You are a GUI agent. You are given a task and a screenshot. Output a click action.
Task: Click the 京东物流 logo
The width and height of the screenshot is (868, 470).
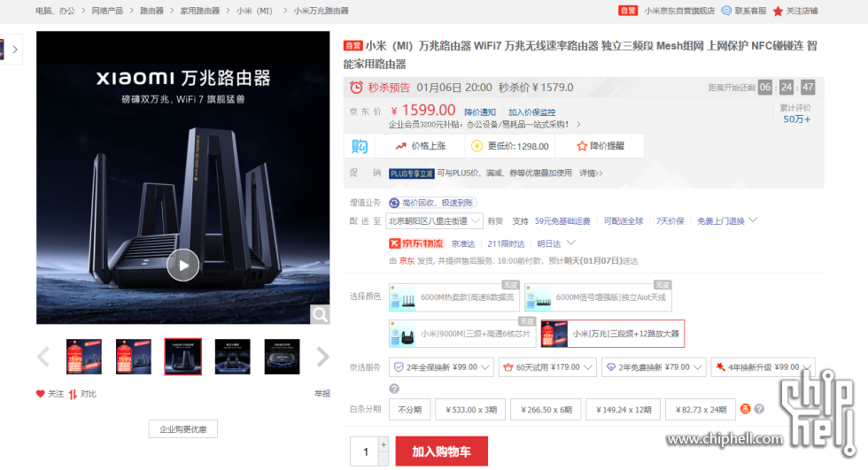pyautogui.click(x=416, y=243)
